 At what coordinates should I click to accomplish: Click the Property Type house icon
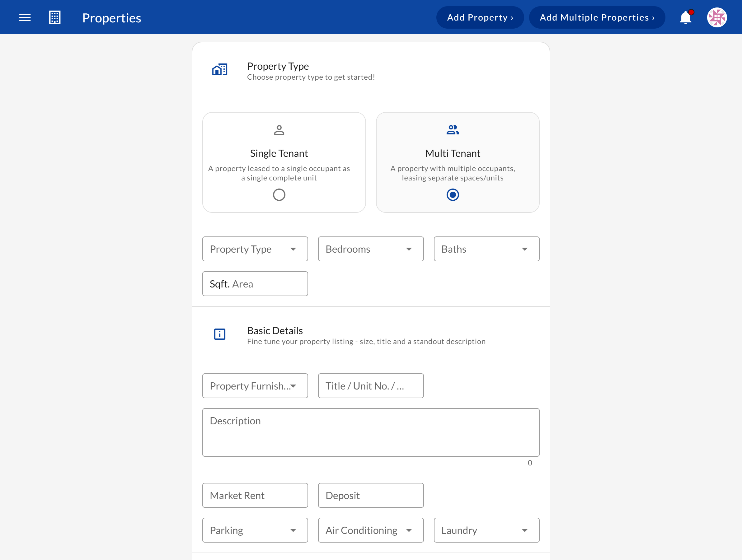[220, 70]
